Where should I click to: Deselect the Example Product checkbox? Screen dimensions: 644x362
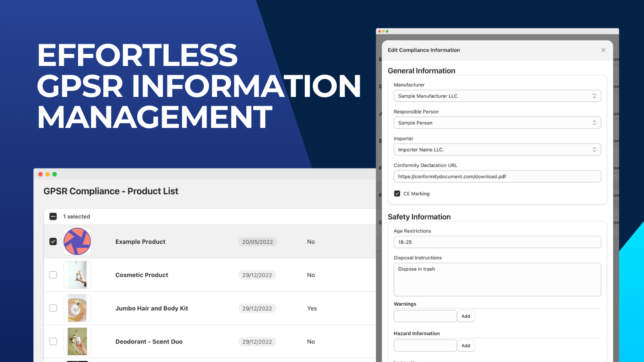pos(53,241)
